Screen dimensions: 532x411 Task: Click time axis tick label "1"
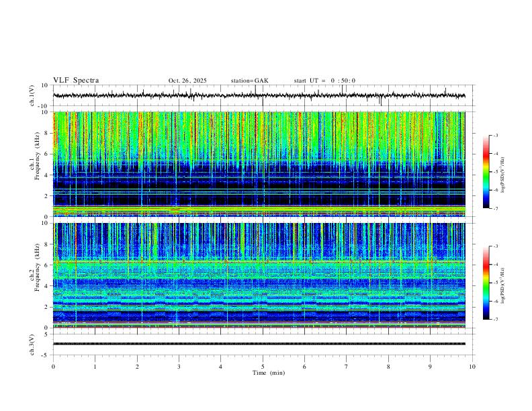click(95, 367)
